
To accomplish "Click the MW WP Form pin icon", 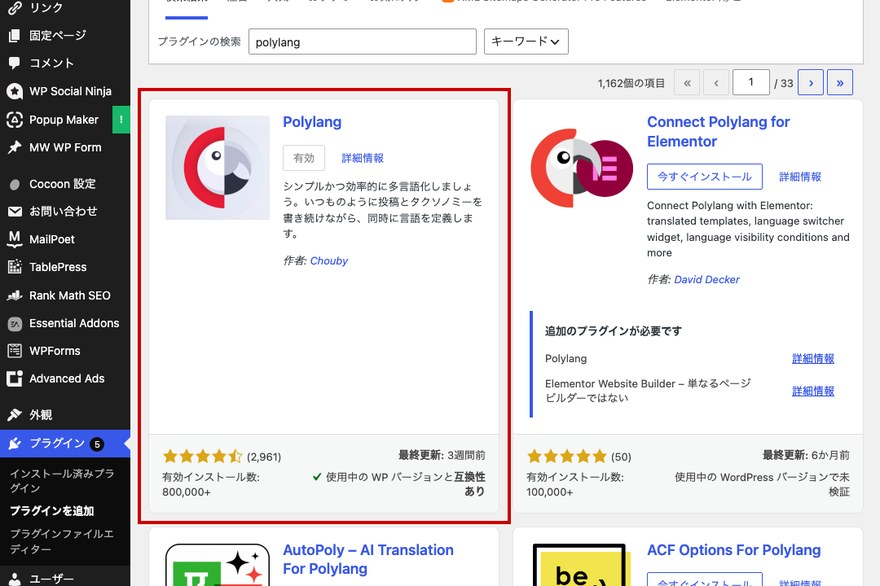I will coord(15,147).
